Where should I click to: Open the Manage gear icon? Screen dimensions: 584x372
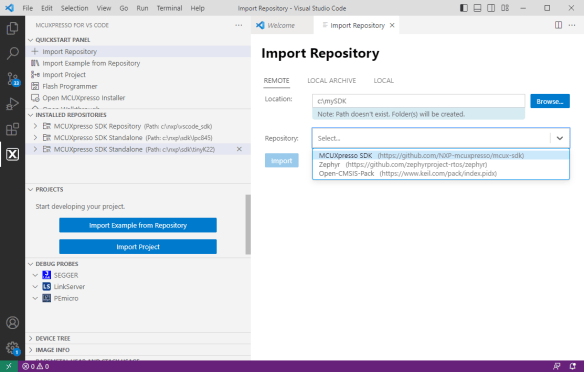pyautogui.click(x=12, y=348)
